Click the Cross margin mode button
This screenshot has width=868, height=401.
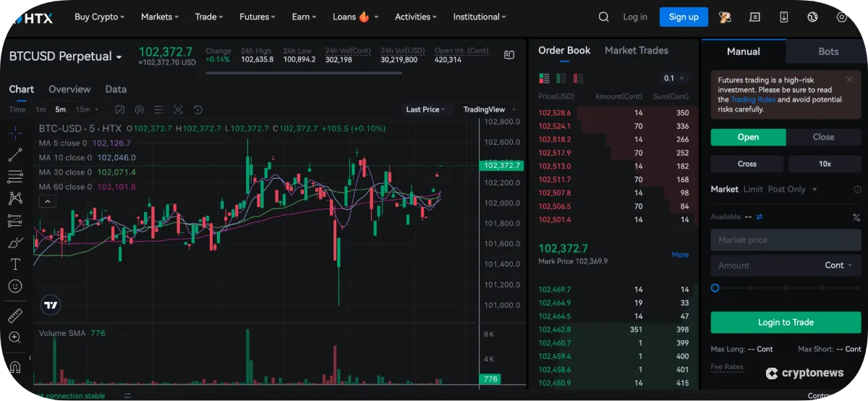coord(747,164)
